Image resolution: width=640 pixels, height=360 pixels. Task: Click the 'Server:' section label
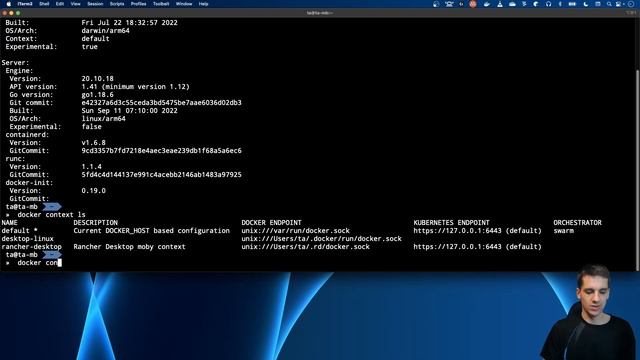pos(15,63)
